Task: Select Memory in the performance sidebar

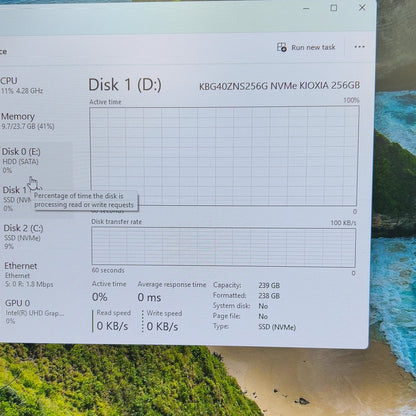Action: (27, 121)
